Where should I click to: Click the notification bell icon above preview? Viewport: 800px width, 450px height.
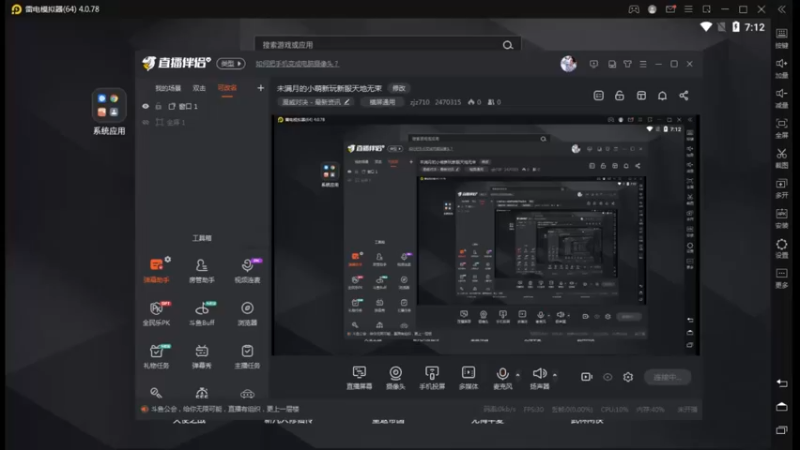point(662,95)
